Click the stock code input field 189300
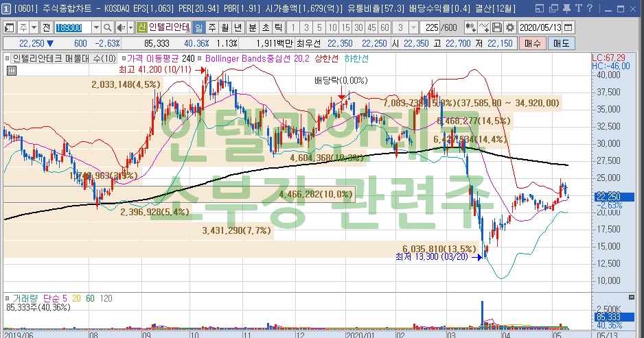Screen dimensions: 644x338 [73, 27]
